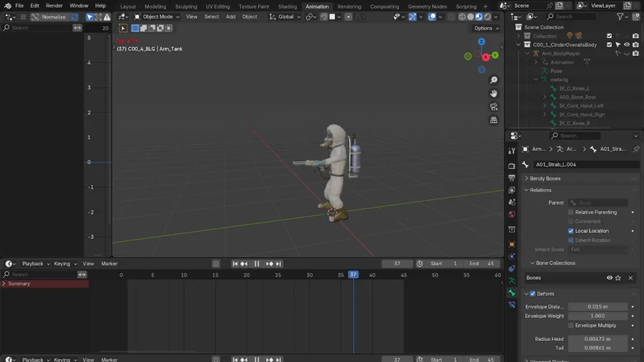Open the Global transform orientation dropdown
The width and height of the screenshot is (644, 362).
coord(285,17)
